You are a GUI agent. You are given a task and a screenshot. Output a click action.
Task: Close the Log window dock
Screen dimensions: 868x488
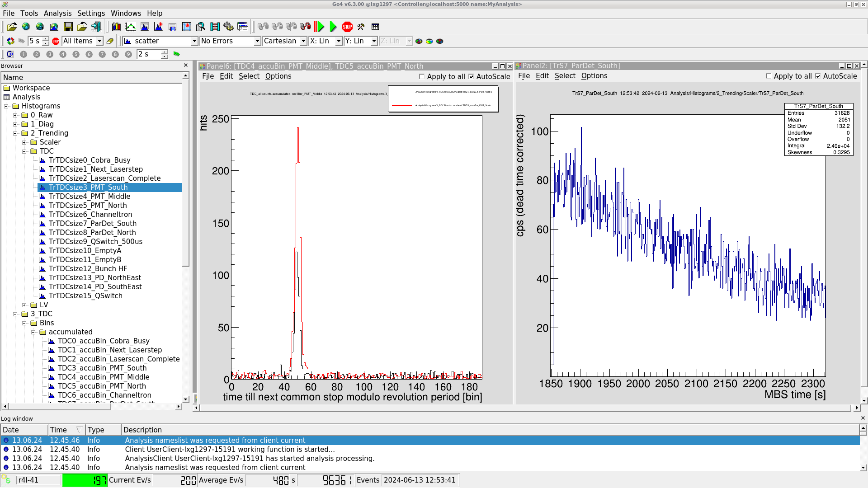pyautogui.click(x=863, y=418)
